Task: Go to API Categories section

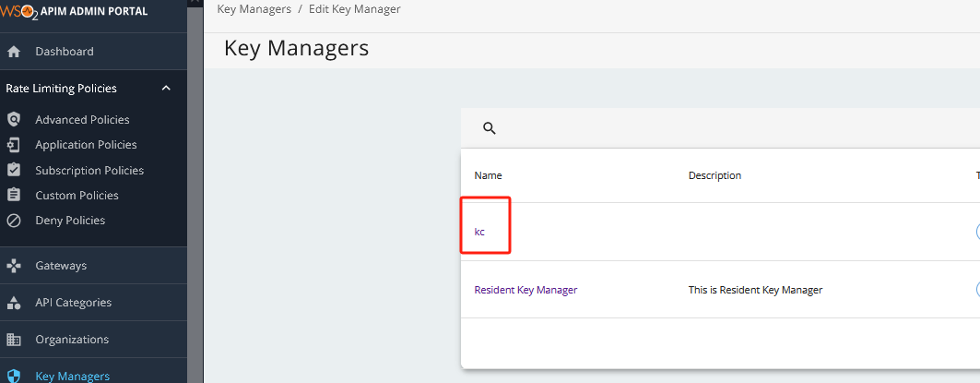Action: pyautogui.click(x=73, y=303)
